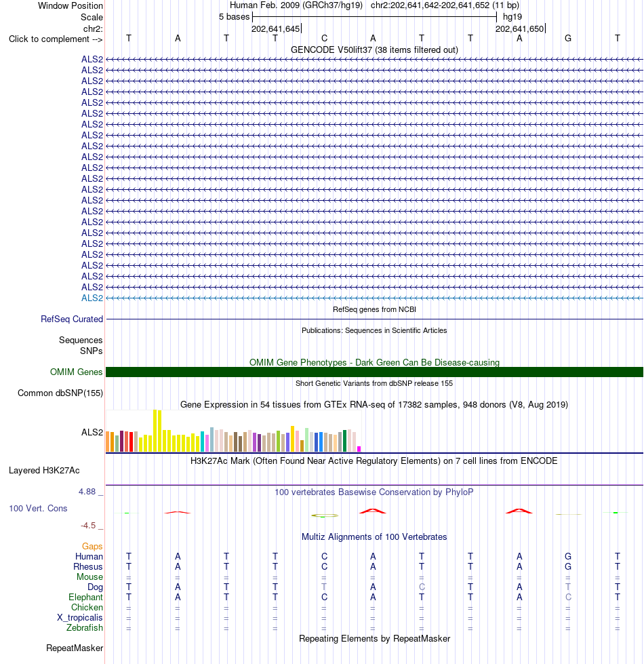Screen dimensions: 644x664
Task: Click the short magenta GTEx bar
Action: point(359,449)
